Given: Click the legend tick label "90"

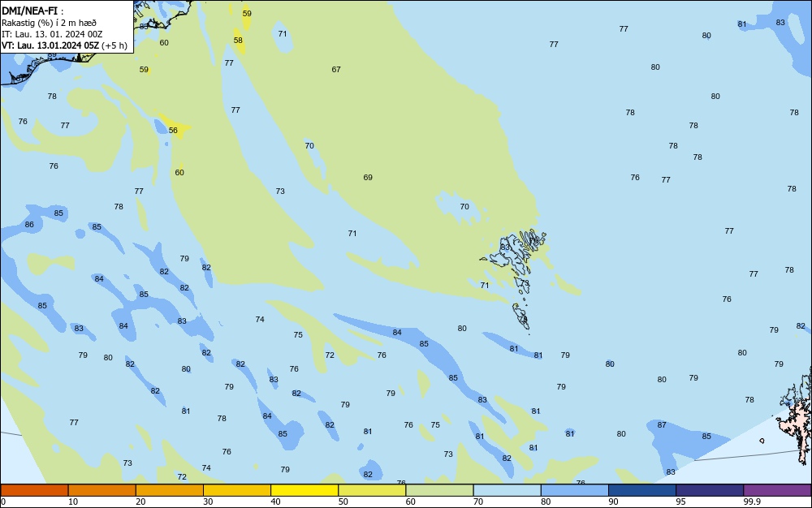Looking at the screenshot, I should pos(613,502).
